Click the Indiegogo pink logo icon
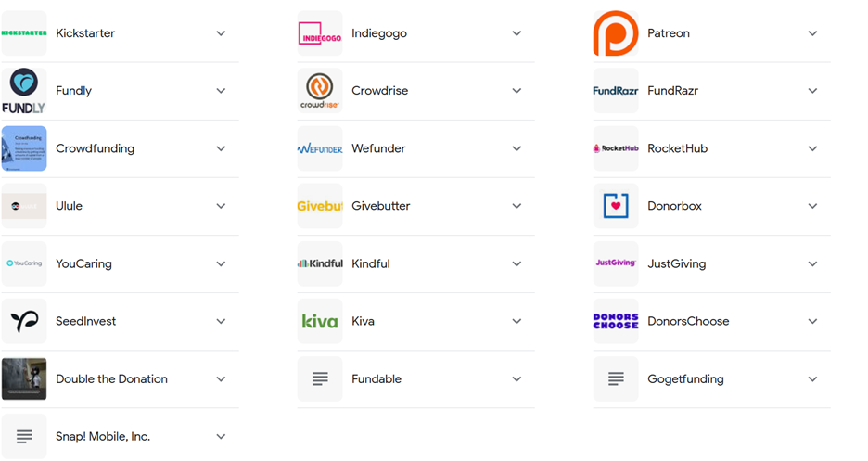 point(320,33)
